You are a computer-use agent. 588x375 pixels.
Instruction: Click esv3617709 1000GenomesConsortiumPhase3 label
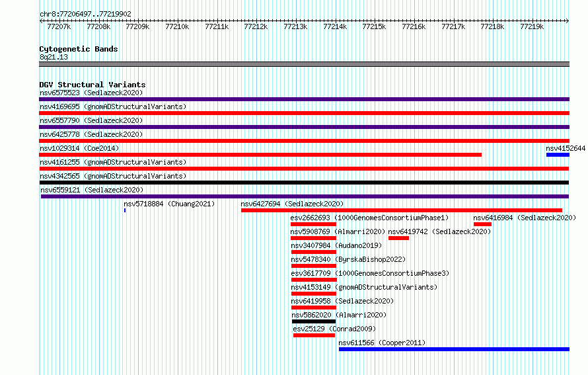pos(370,273)
